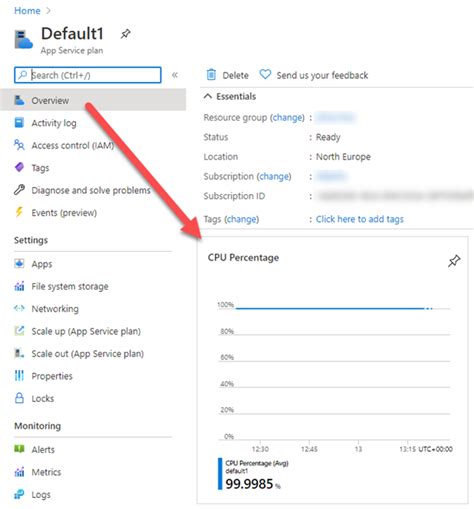This screenshot has width=474, height=509.
Task: Collapse the Essentials section chevron
Action: pos(208,96)
